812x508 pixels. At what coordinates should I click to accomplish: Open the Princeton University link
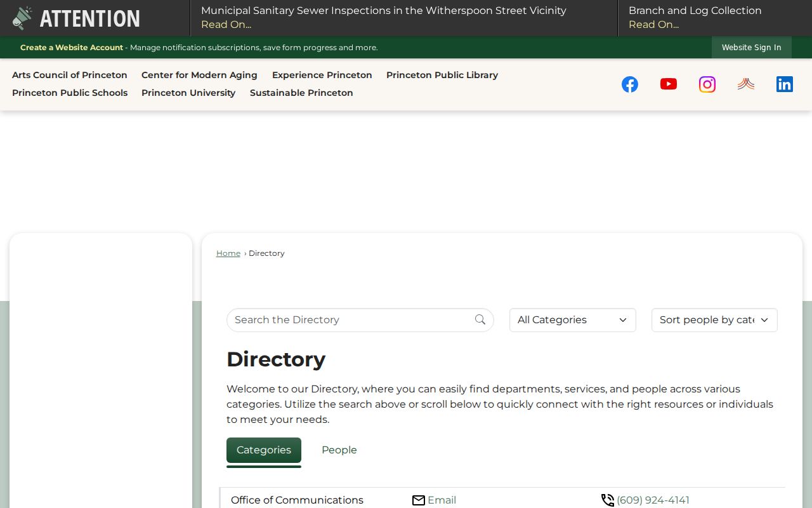(188, 93)
